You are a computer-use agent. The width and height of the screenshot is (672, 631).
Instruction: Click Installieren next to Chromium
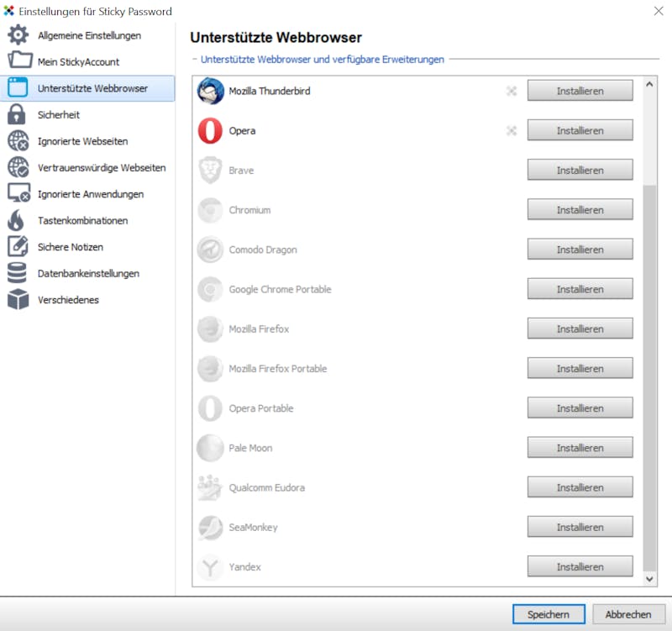pyautogui.click(x=580, y=209)
